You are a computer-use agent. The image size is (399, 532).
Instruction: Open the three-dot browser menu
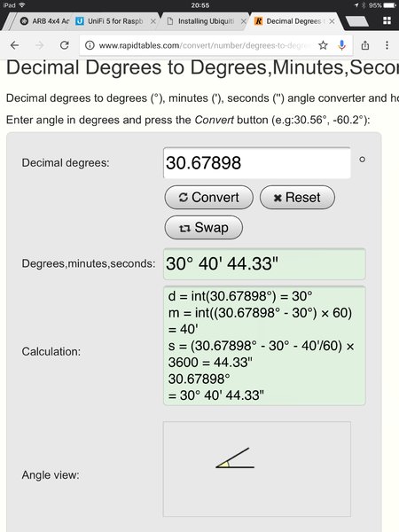click(x=387, y=45)
